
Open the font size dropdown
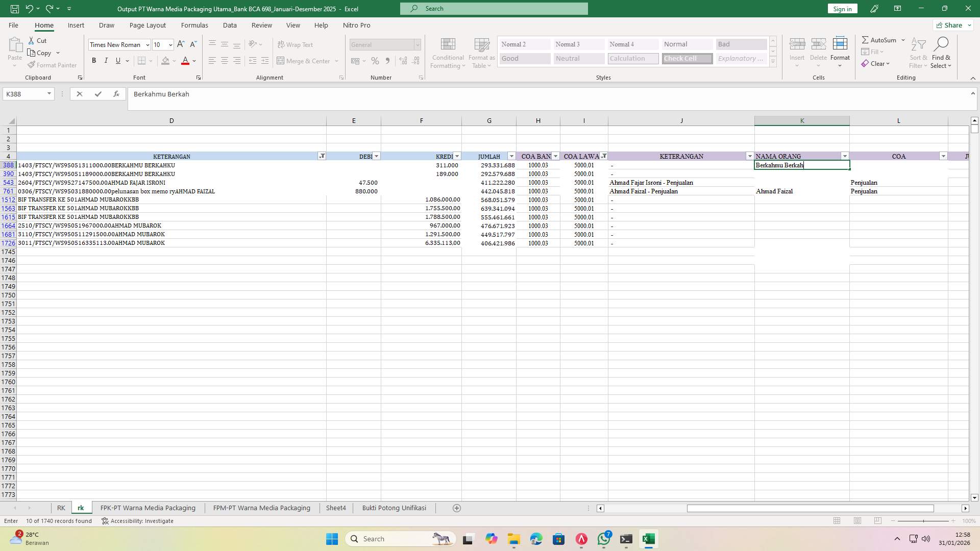pyautogui.click(x=169, y=45)
